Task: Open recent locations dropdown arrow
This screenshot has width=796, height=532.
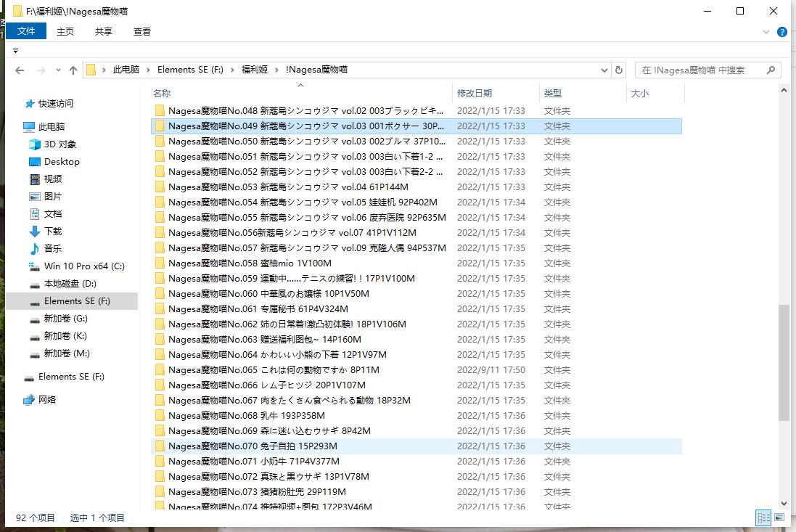Action: pyautogui.click(x=58, y=70)
